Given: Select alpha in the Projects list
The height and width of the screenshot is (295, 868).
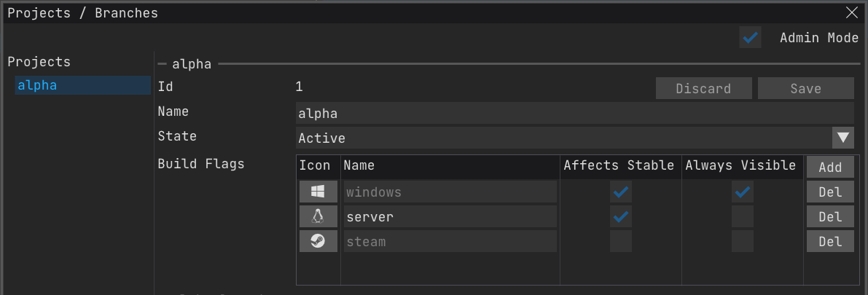Looking at the screenshot, I should tap(82, 85).
